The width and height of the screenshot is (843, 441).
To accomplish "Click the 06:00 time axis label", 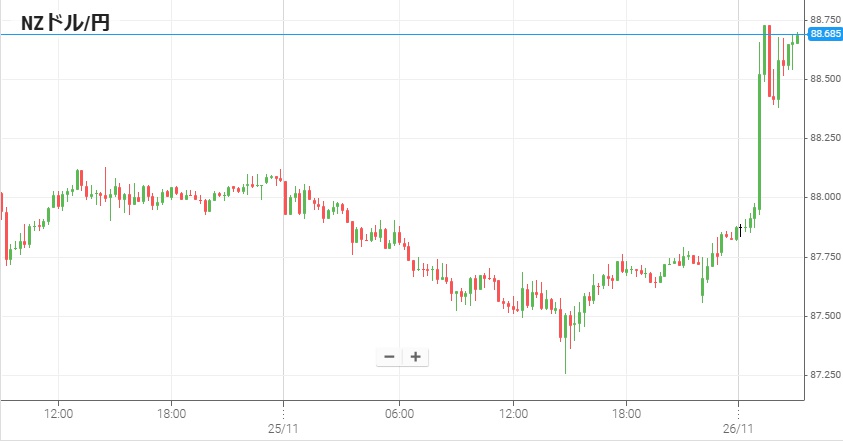I will coord(399,412).
